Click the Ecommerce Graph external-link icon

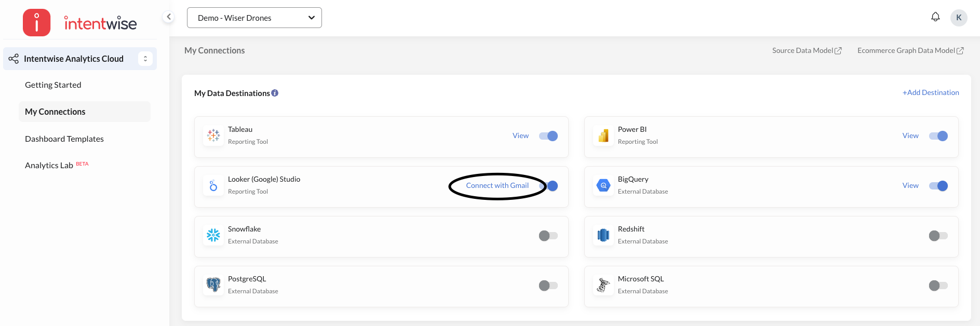(x=960, y=51)
